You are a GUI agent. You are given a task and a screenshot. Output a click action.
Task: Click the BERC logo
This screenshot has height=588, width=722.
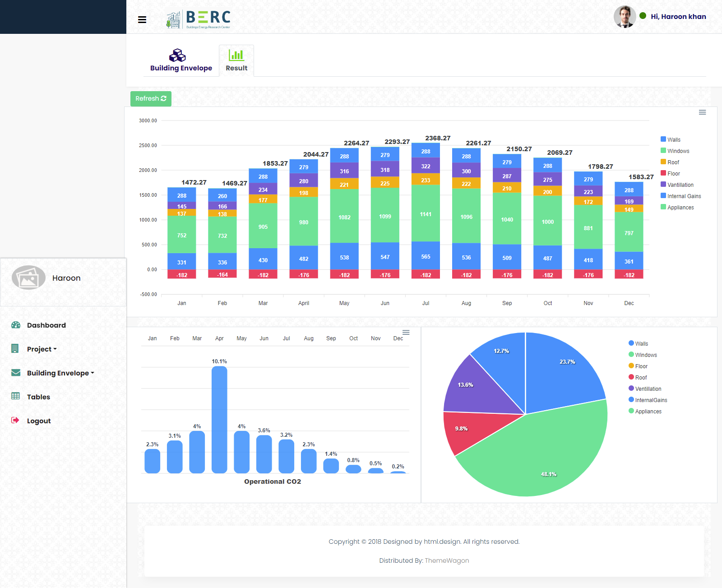tap(199, 19)
